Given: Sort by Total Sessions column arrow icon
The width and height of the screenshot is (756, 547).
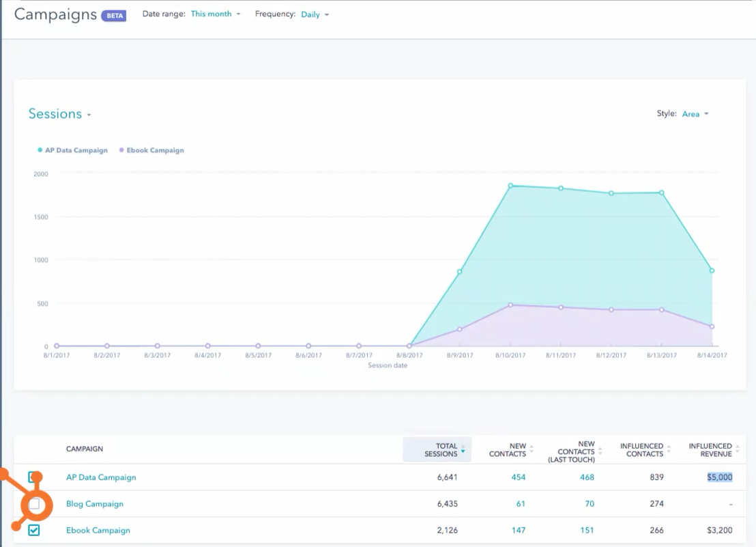Looking at the screenshot, I should (x=463, y=450).
